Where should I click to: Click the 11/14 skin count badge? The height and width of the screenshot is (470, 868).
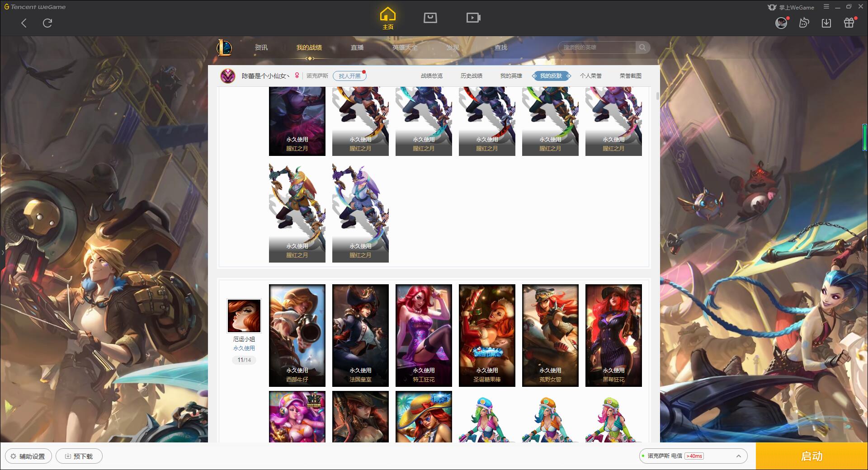tap(244, 360)
